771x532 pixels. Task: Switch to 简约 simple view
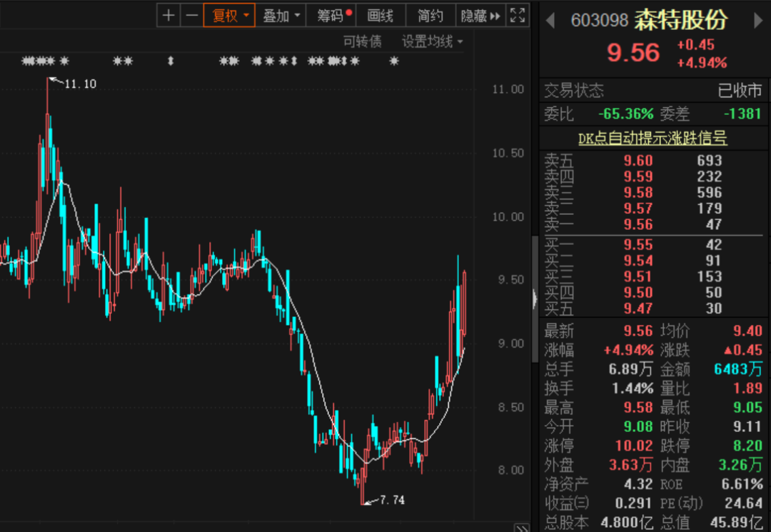(x=430, y=16)
